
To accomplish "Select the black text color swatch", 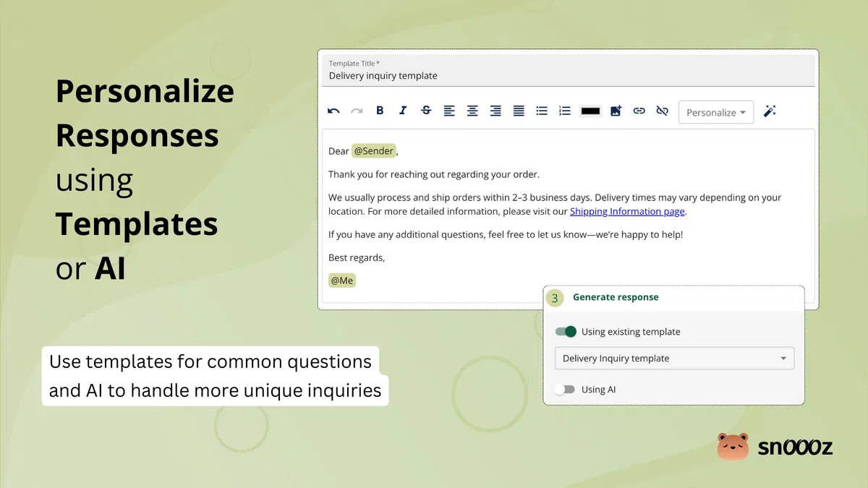I will point(590,111).
